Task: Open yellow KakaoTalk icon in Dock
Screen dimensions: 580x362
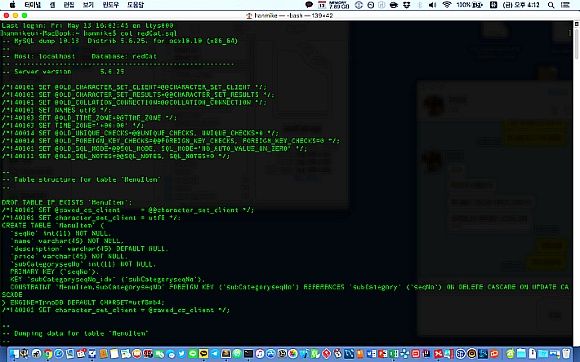Action: click(203, 354)
